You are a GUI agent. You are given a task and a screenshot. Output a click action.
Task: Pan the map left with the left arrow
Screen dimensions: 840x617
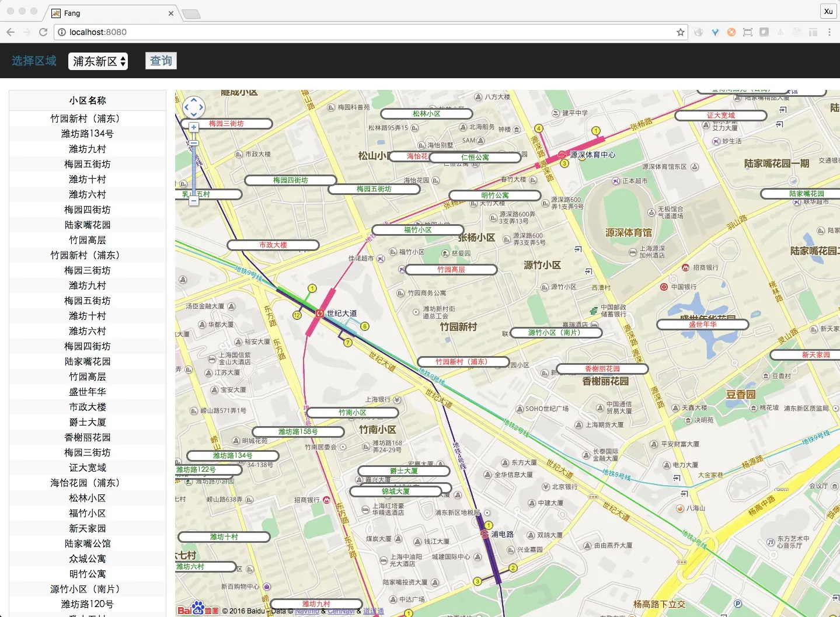pos(187,107)
